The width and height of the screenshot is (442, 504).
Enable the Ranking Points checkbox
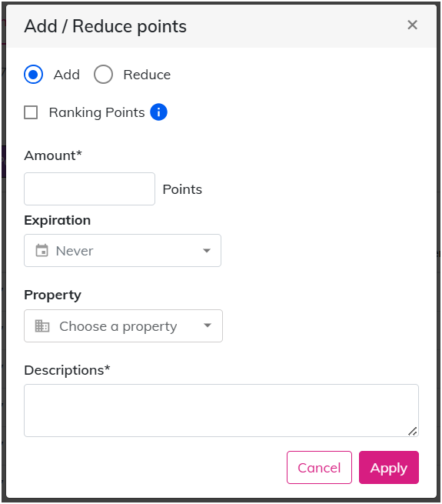pos(31,112)
